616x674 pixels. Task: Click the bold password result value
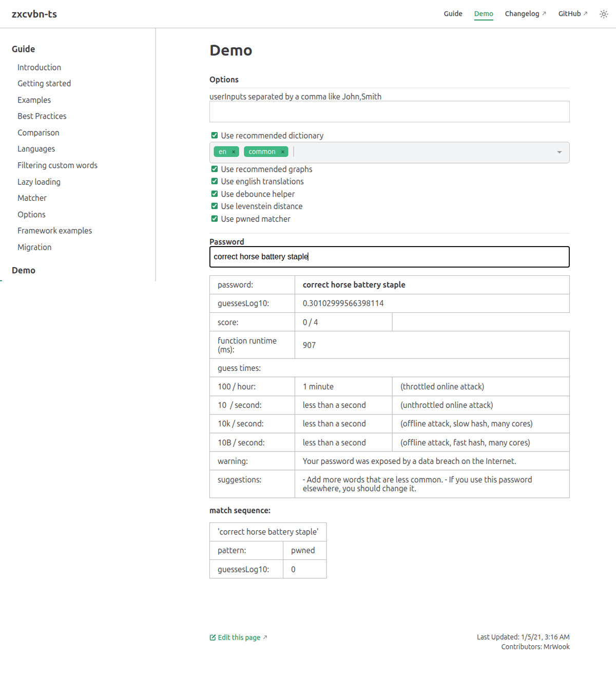tap(354, 285)
